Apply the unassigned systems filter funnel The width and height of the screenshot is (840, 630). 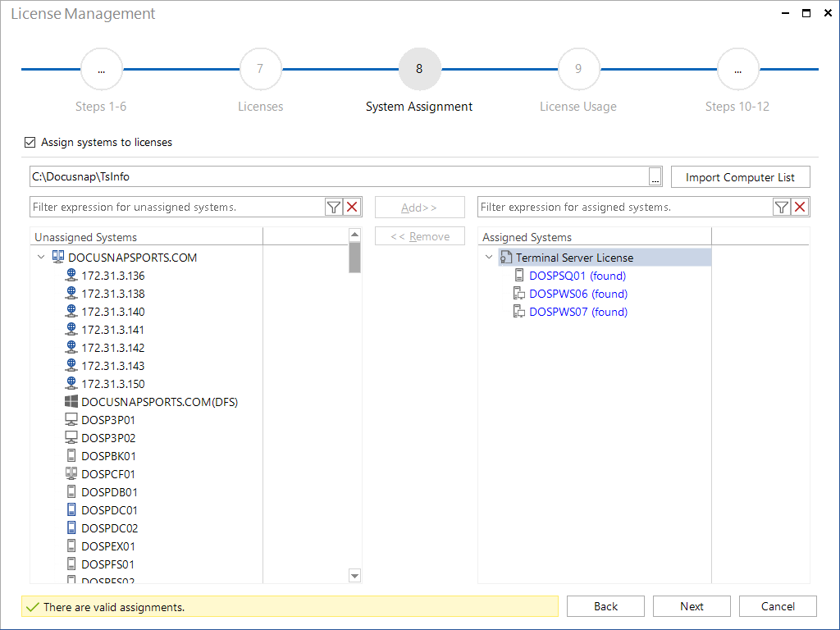tap(334, 207)
